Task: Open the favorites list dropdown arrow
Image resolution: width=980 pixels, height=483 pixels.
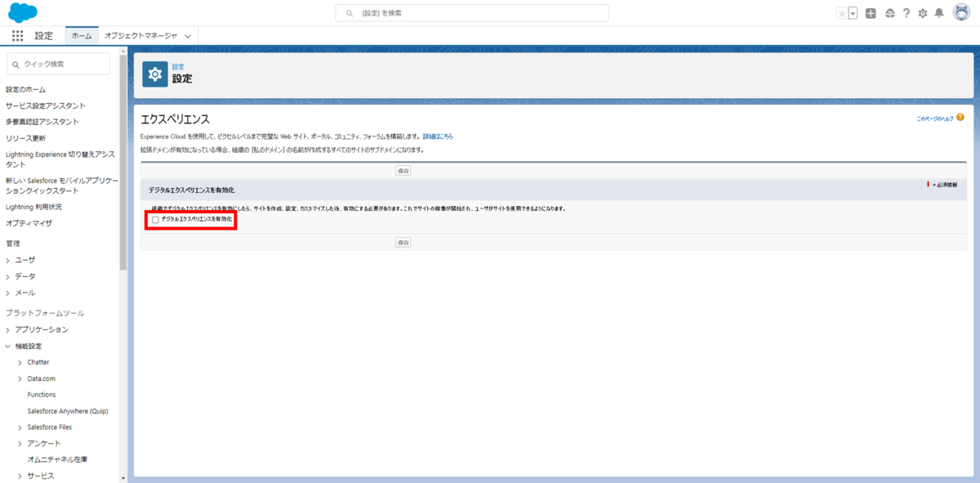Action: point(853,13)
